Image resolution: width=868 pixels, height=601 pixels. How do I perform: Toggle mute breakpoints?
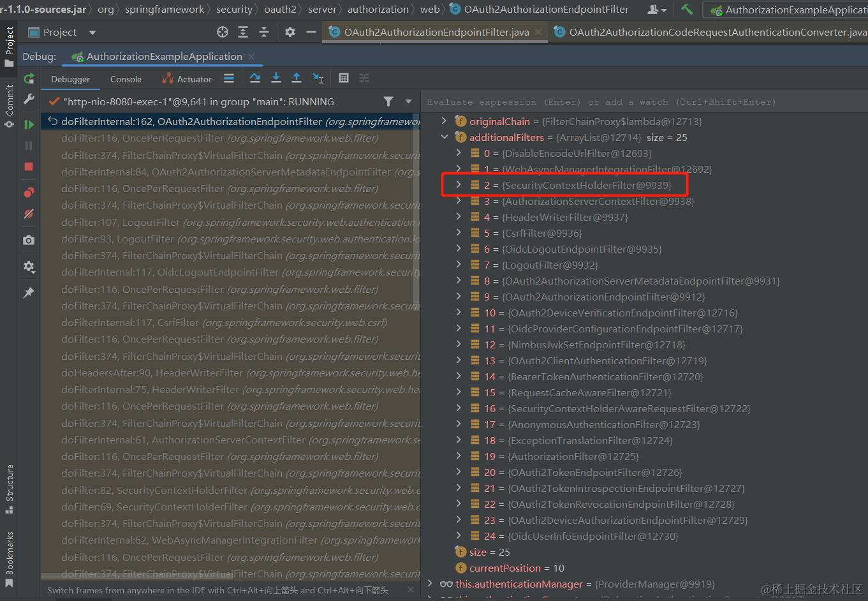click(x=29, y=214)
